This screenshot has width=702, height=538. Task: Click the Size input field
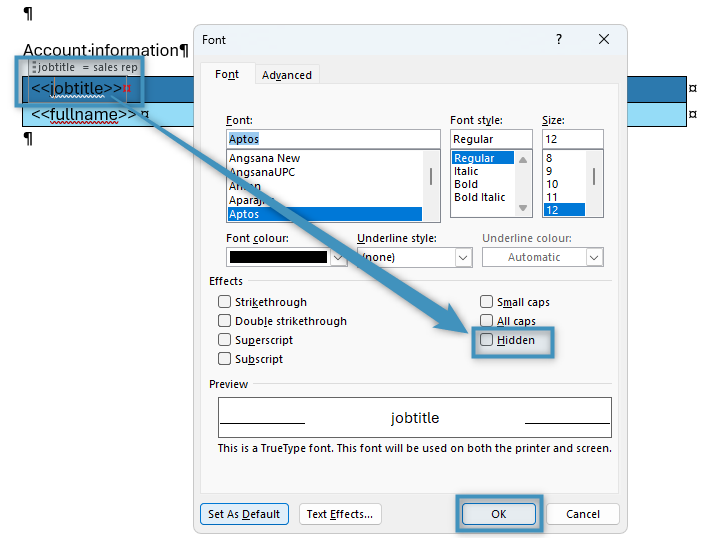[573, 139]
